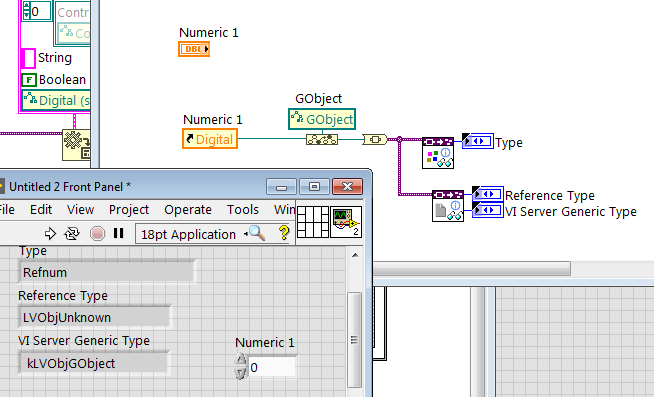Increment the Numeric 1 control value
Screen dimensions: 654x397
click(x=241, y=360)
